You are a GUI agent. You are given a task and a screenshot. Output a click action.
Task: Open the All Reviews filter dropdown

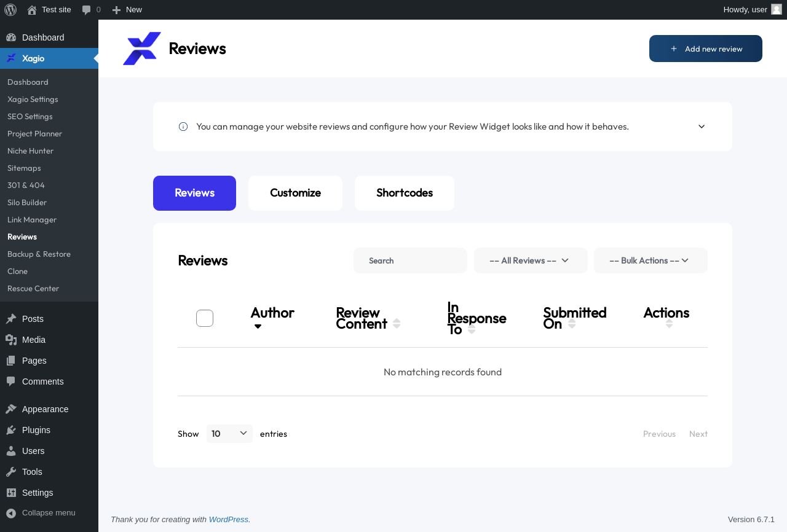pyautogui.click(x=531, y=260)
